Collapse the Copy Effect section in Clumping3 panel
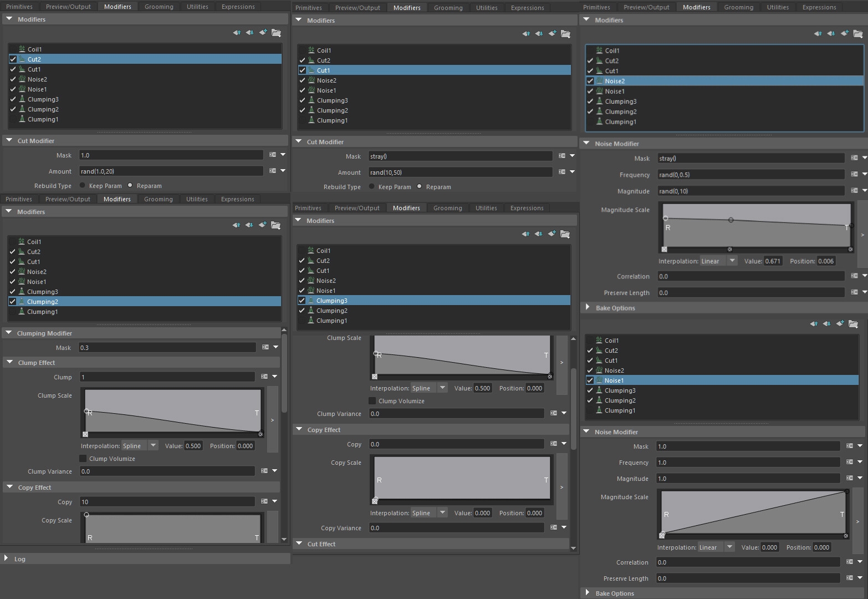Screen dimensions: 868x599 (x=299, y=429)
